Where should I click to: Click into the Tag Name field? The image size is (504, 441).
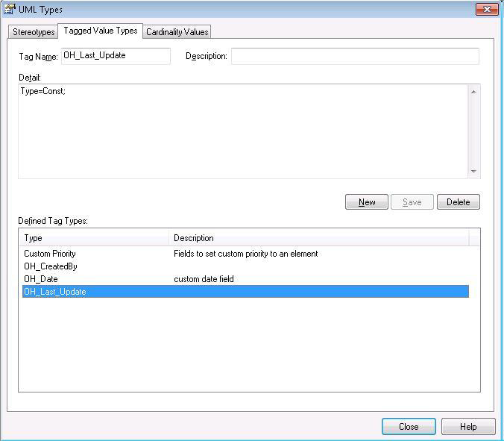116,56
